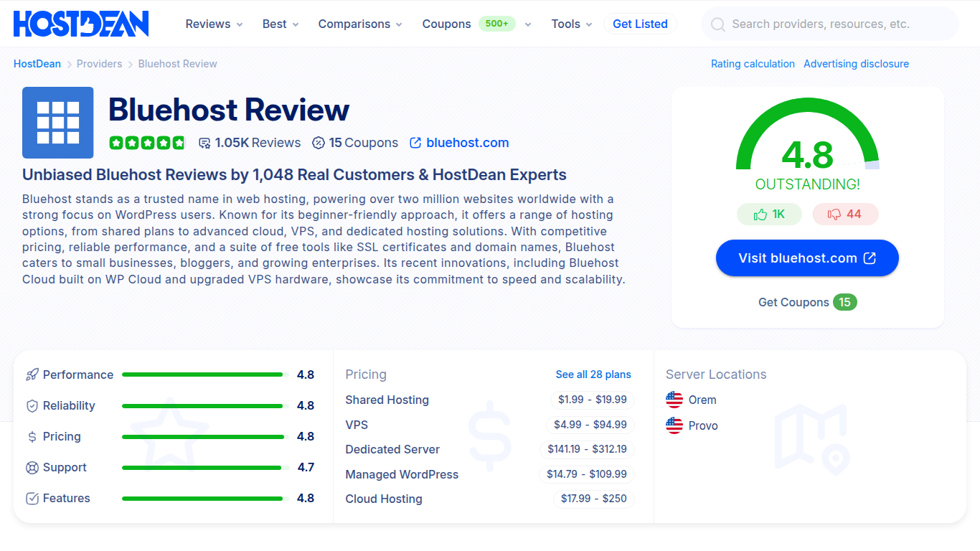The image size is (980, 551).
Task: Open the bluehost.com link
Action: [467, 143]
